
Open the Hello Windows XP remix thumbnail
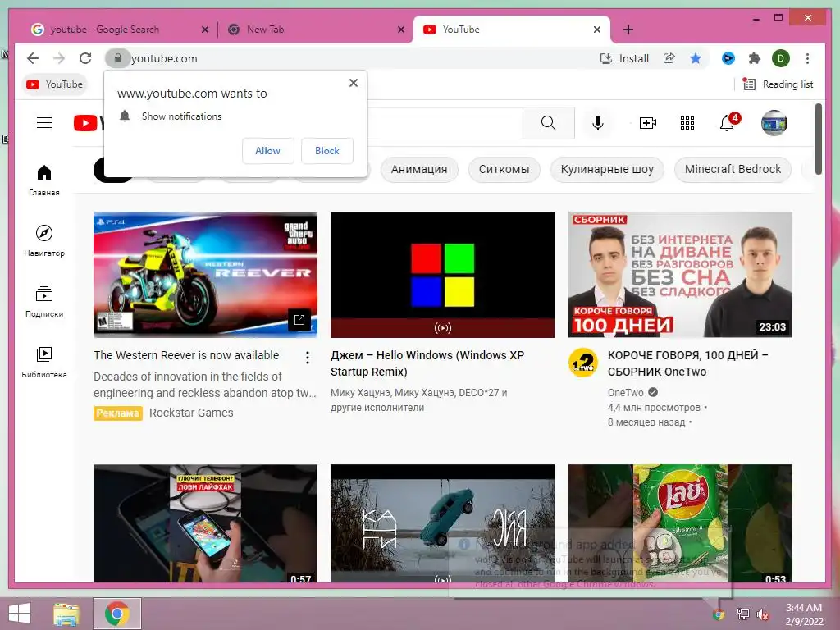point(442,274)
